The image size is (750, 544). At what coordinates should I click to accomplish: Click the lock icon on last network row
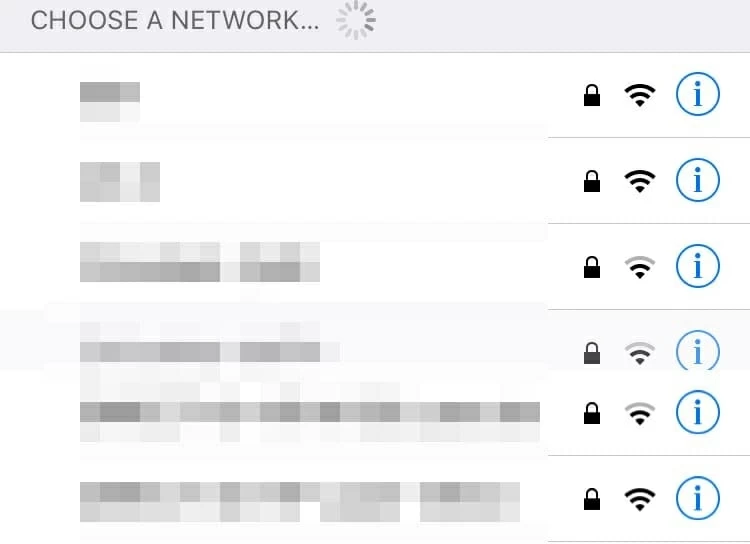[592, 499]
